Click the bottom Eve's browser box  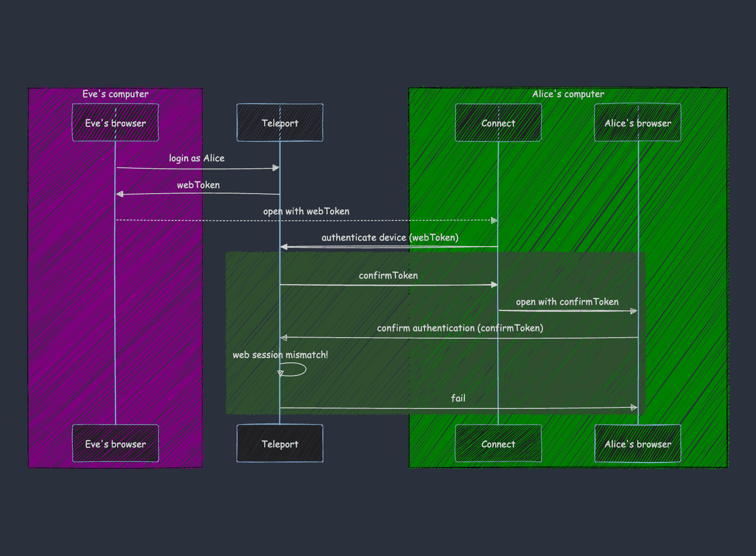(x=115, y=444)
